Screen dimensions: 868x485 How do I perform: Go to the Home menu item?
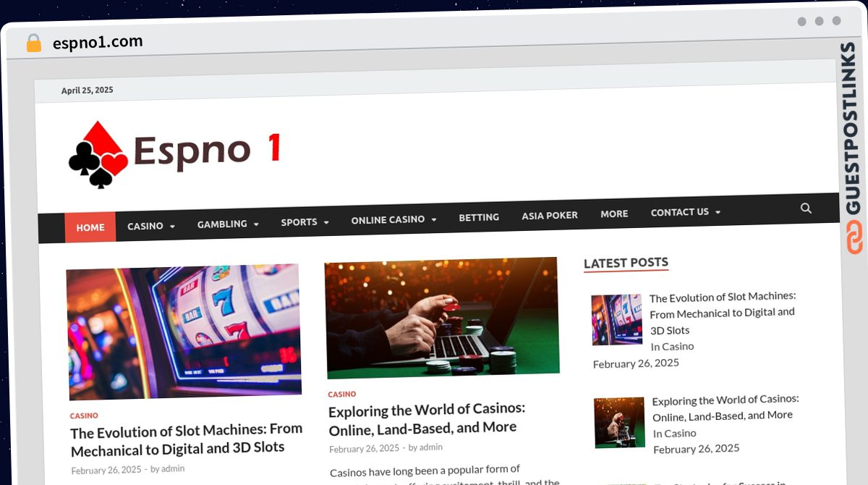[90, 227]
